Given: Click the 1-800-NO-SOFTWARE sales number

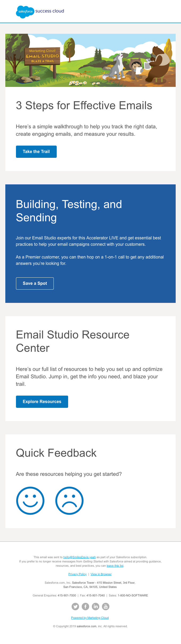Looking at the screenshot, I should pyautogui.click(x=133, y=595).
